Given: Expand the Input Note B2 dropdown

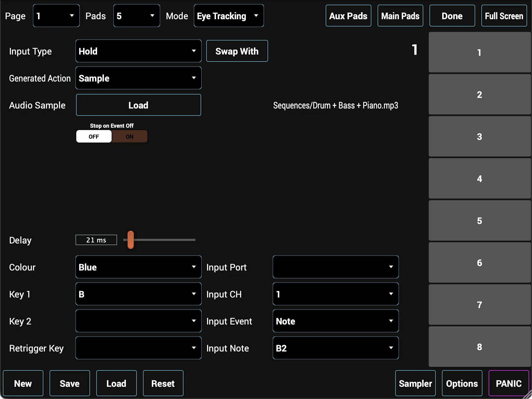Looking at the screenshot, I should click(335, 348).
